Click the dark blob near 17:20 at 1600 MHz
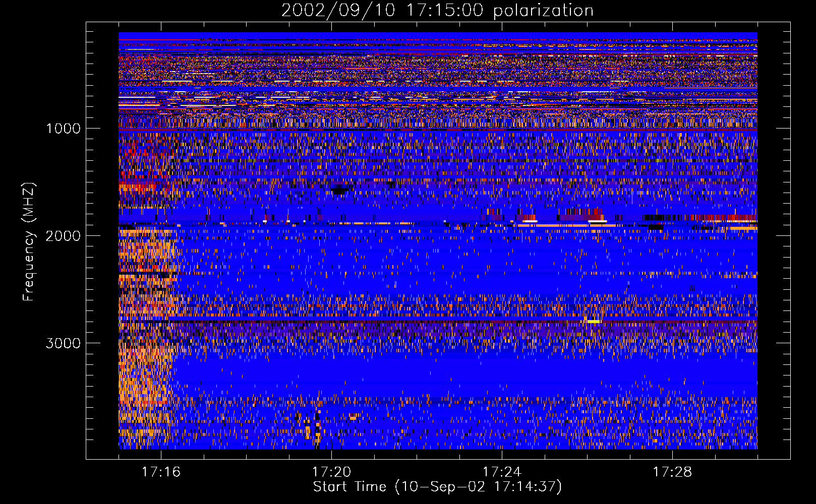Viewport: 816px width, 504px height. coord(340,190)
